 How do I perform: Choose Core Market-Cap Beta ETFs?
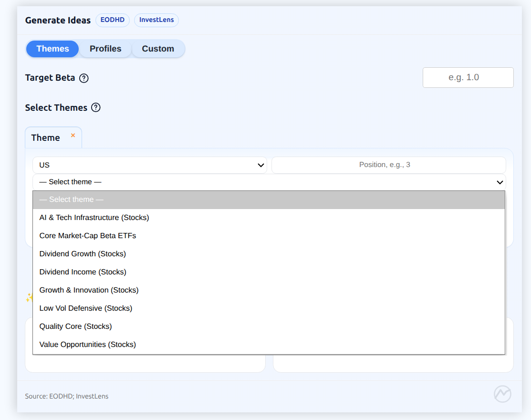(269, 236)
